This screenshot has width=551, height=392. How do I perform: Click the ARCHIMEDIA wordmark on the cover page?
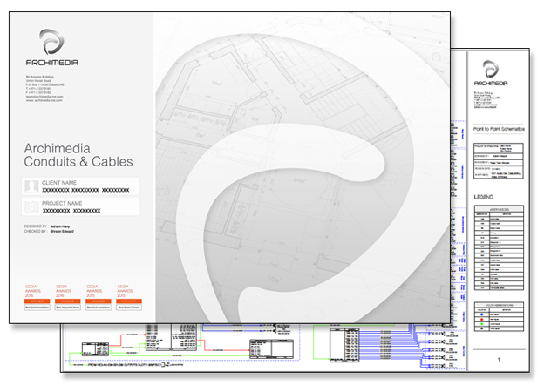[52, 63]
